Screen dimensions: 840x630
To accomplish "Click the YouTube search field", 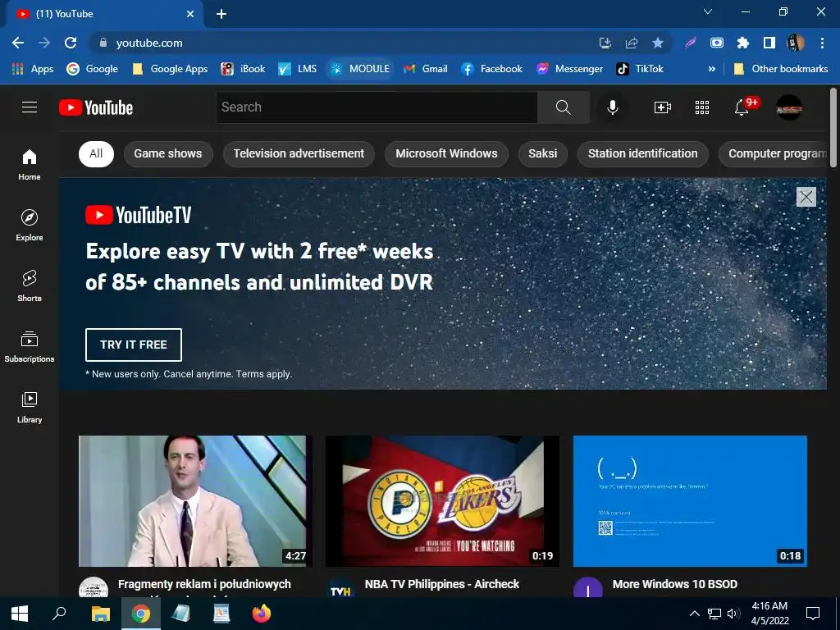I will tap(377, 107).
